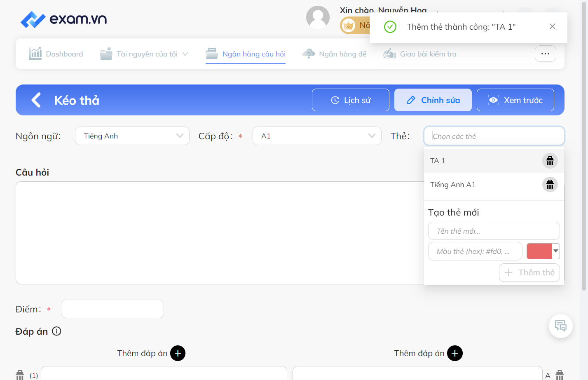Delete answer row A trash icon

(559, 375)
